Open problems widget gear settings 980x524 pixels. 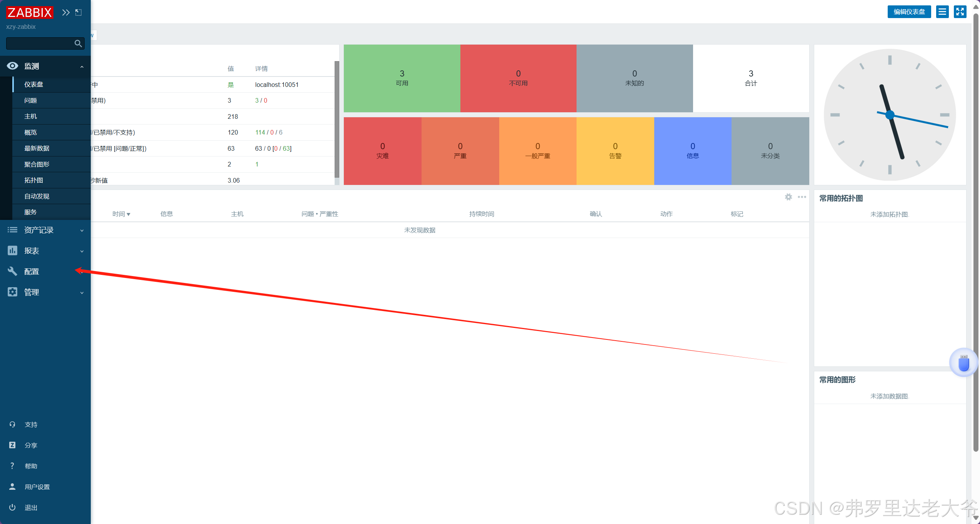pos(788,197)
